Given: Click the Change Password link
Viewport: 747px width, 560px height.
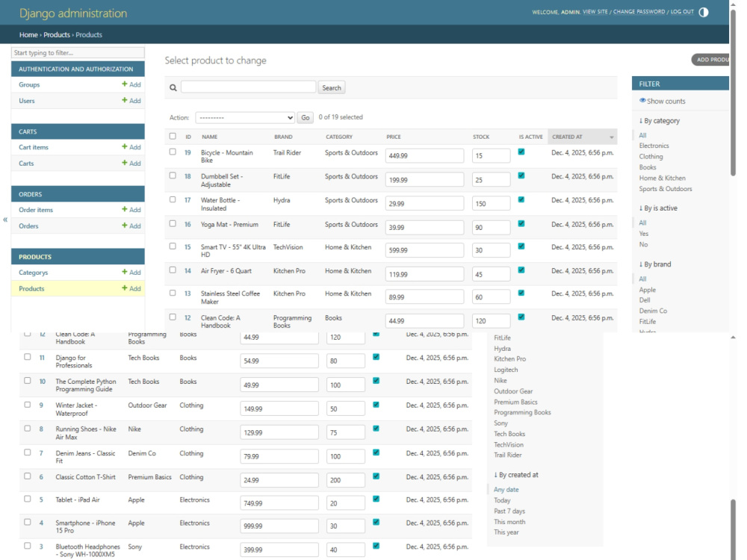Looking at the screenshot, I should (639, 11).
